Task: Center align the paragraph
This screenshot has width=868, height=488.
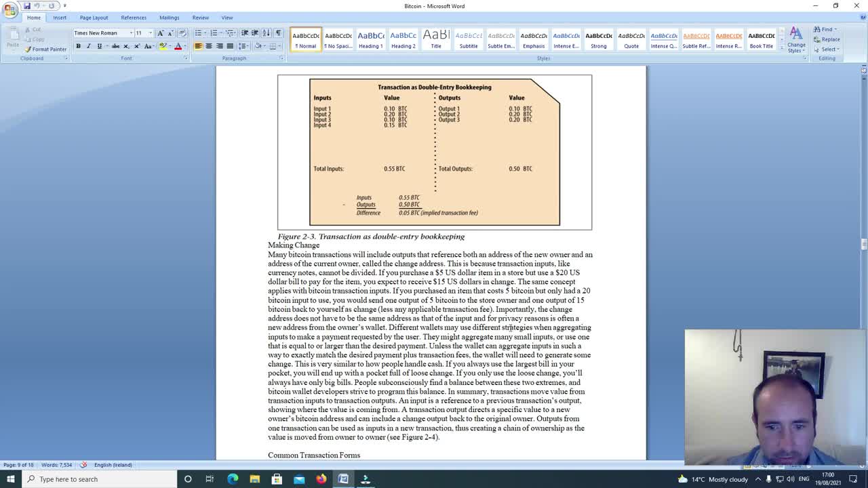Action: 209,46
